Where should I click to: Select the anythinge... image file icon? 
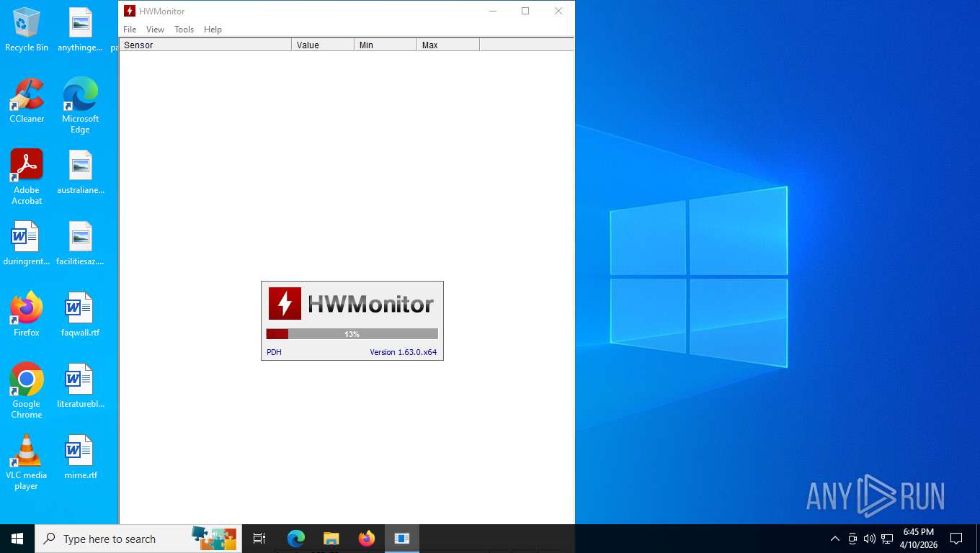point(80,30)
